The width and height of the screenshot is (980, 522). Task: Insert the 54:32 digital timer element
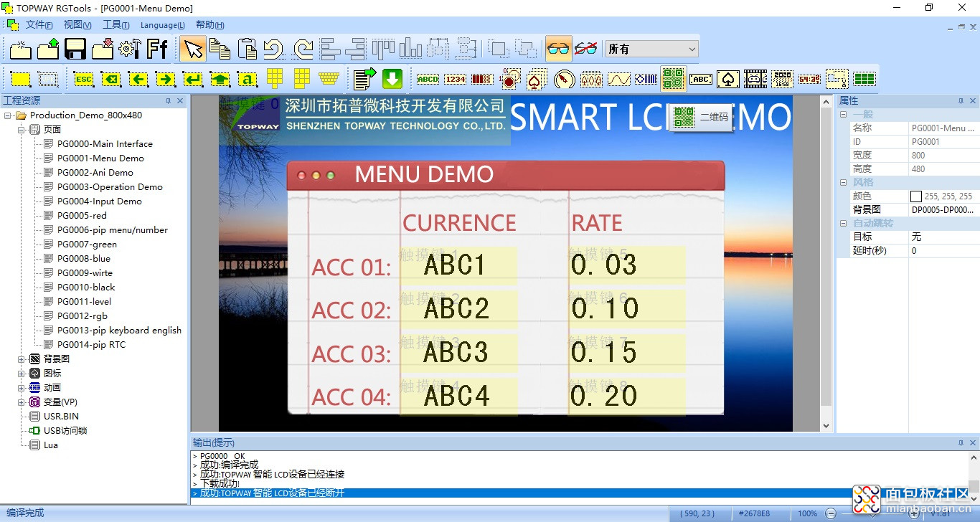[x=809, y=79]
